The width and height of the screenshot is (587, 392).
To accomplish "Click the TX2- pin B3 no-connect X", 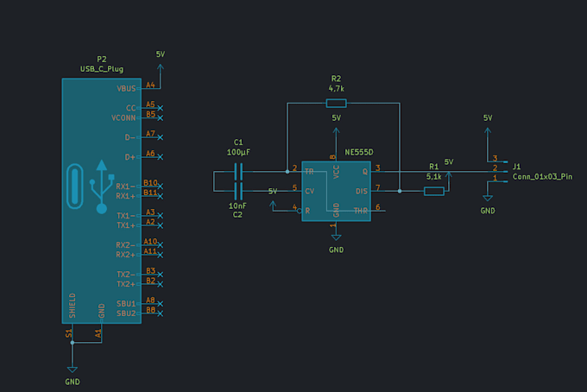I will tap(161, 275).
